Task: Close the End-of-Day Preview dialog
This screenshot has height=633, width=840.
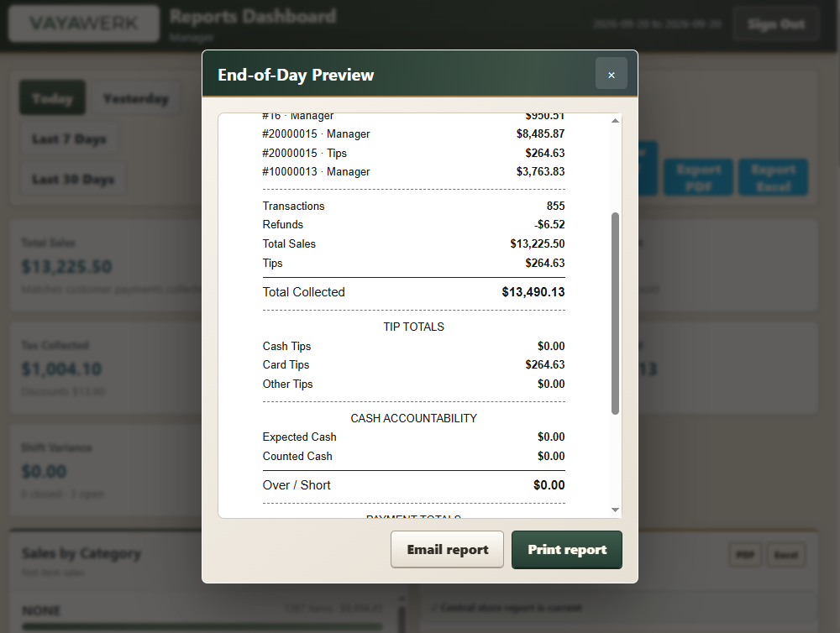Action: [x=612, y=74]
